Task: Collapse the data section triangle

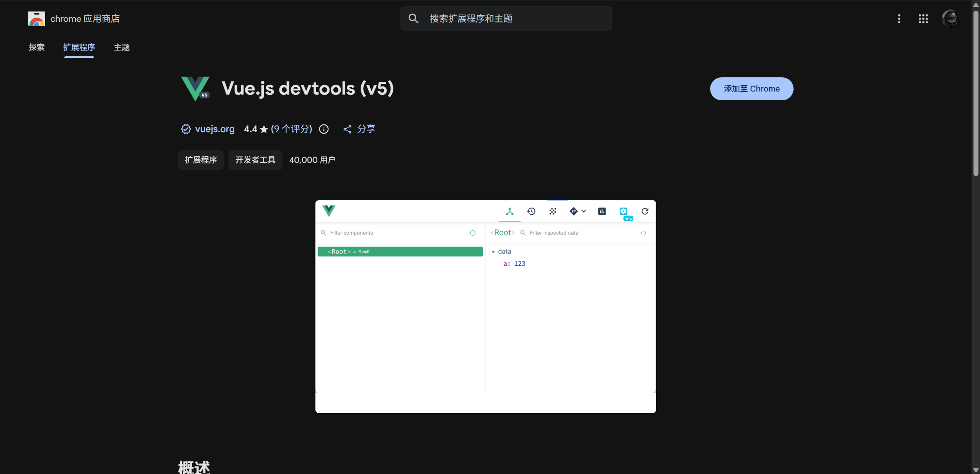Action: pyautogui.click(x=493, y=252)
